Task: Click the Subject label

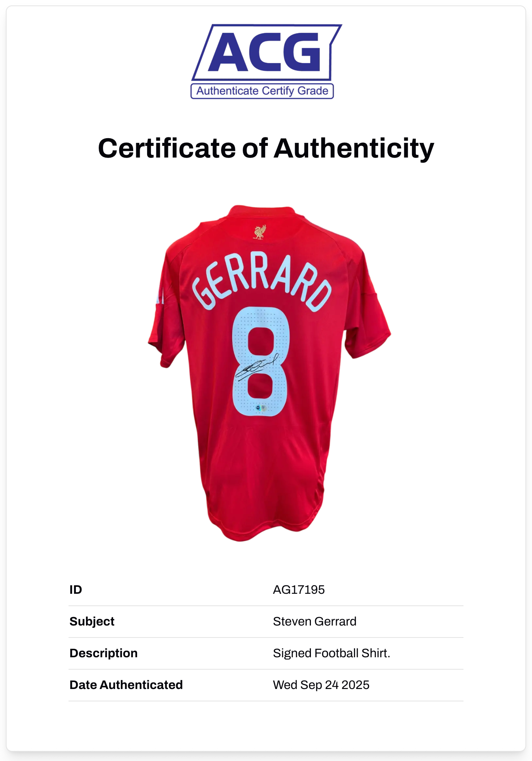Action: point(92,621)
